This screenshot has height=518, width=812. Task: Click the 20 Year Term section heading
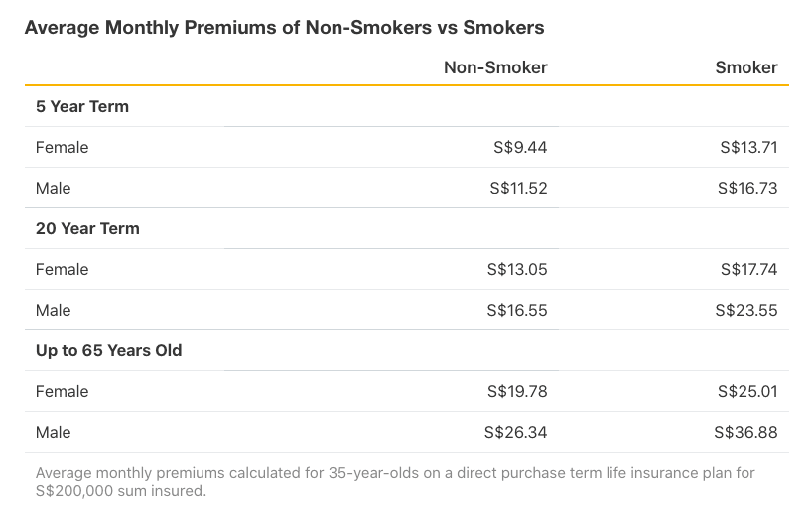tap(87, 228)
